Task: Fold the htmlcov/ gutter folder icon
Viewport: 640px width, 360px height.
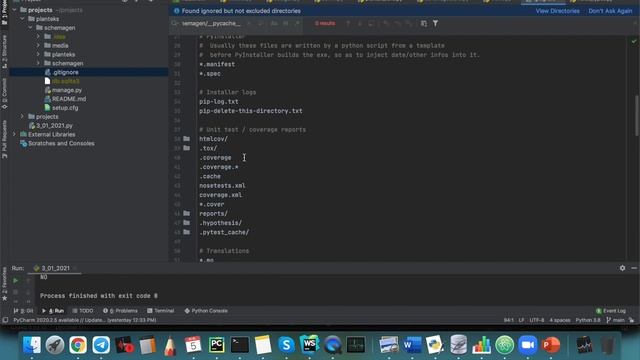Action: pyautogui.click(x=187, y=139)
